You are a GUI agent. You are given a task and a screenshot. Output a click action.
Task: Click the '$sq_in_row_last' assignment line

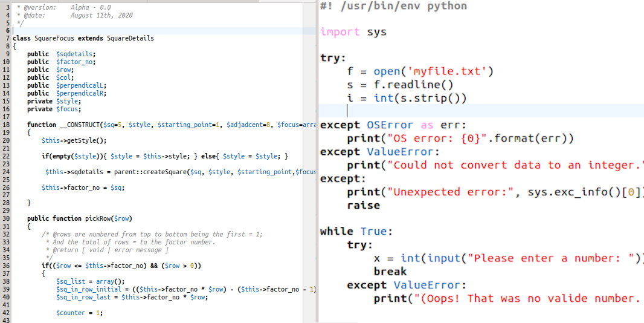click(132, 297)
